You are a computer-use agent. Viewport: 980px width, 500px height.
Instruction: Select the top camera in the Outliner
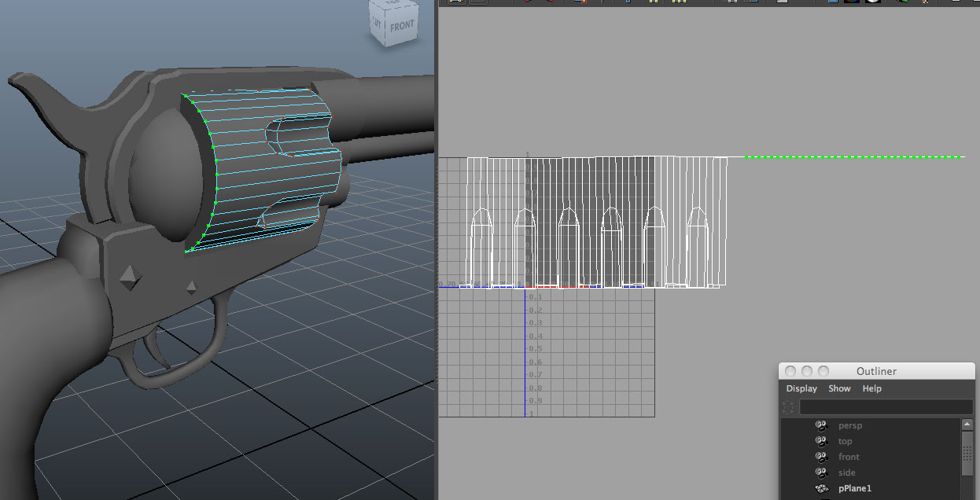coord(845,441)
